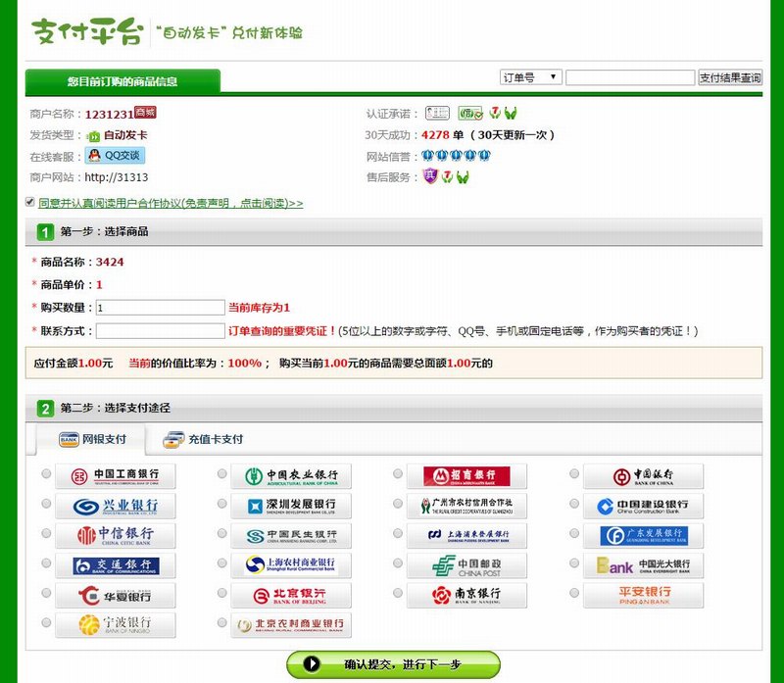Click the order number search input field
The width and height of the screenshot is (784, 683).
pyautogui.click(x=630, y=77)
